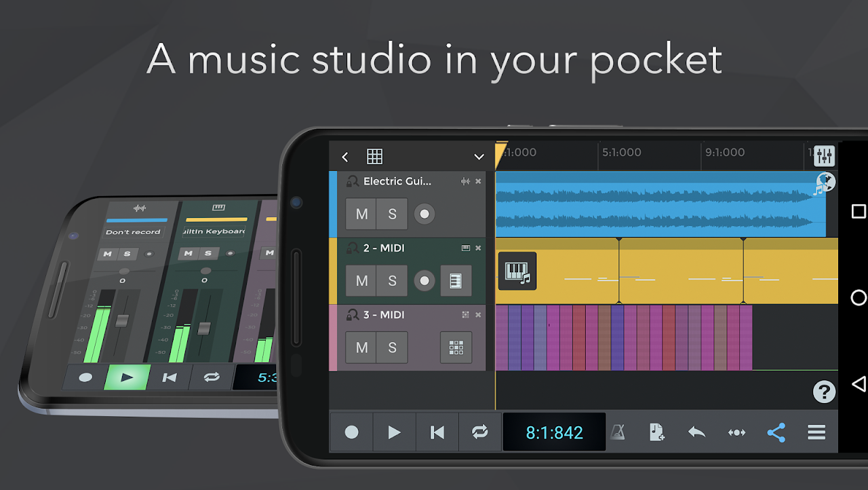Viewport: 868px width, 490px height.
Task: Mute the Electric Gui track
Action: [361, 214]
